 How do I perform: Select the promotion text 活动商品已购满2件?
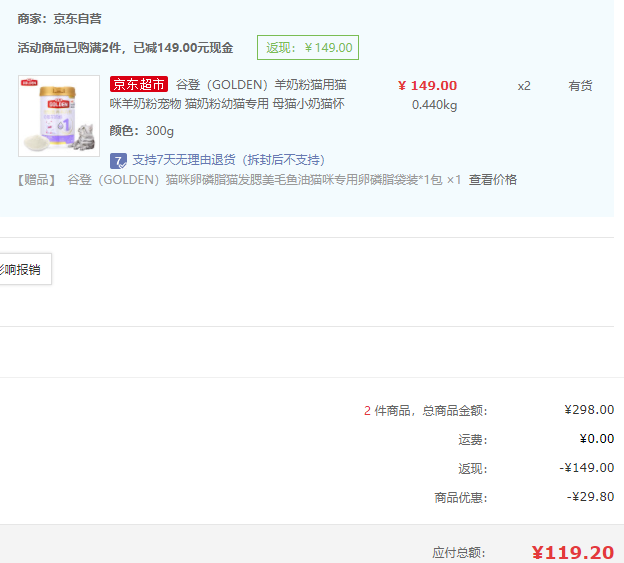click(125, 48)
